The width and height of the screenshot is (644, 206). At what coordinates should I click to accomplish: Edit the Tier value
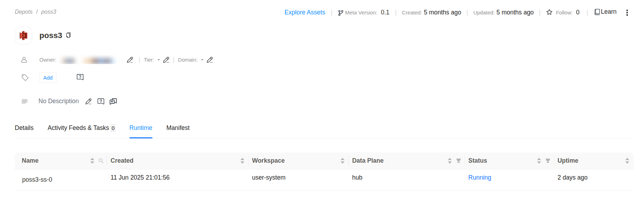[166, 60]
